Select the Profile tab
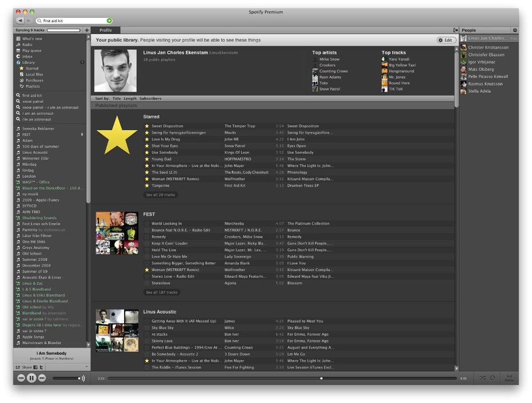 click(105, 30)
